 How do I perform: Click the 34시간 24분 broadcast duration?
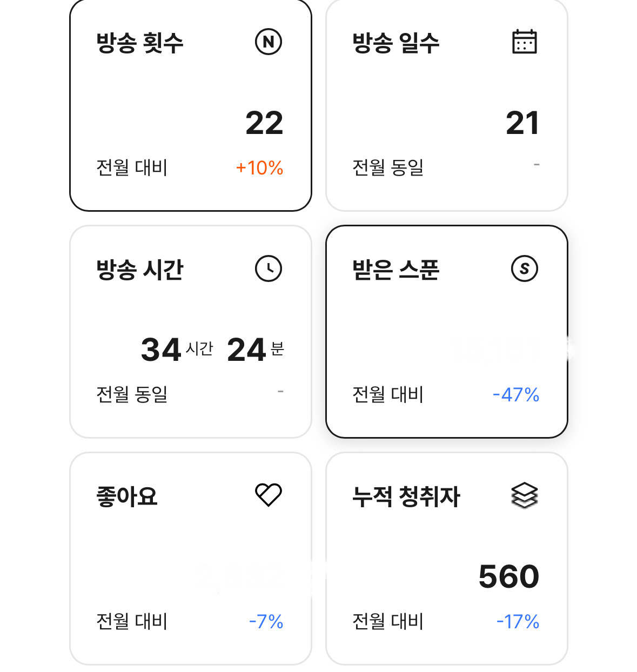click(x=212, y=350)
